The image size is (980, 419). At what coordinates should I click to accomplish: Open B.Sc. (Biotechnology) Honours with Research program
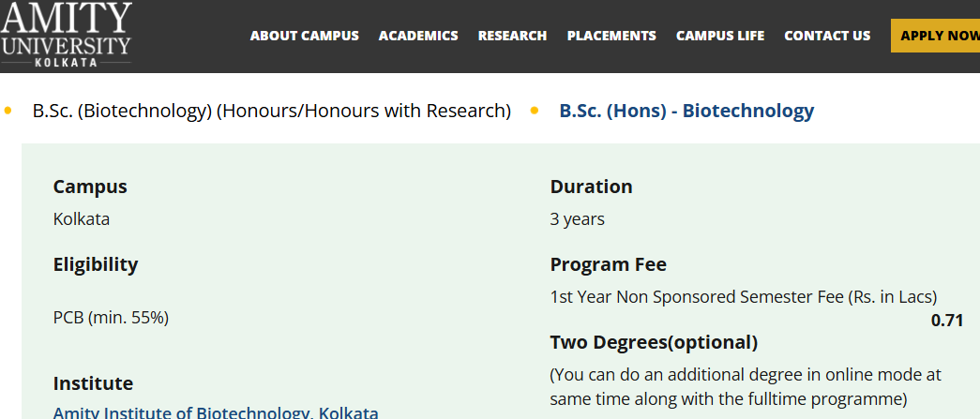272,111
